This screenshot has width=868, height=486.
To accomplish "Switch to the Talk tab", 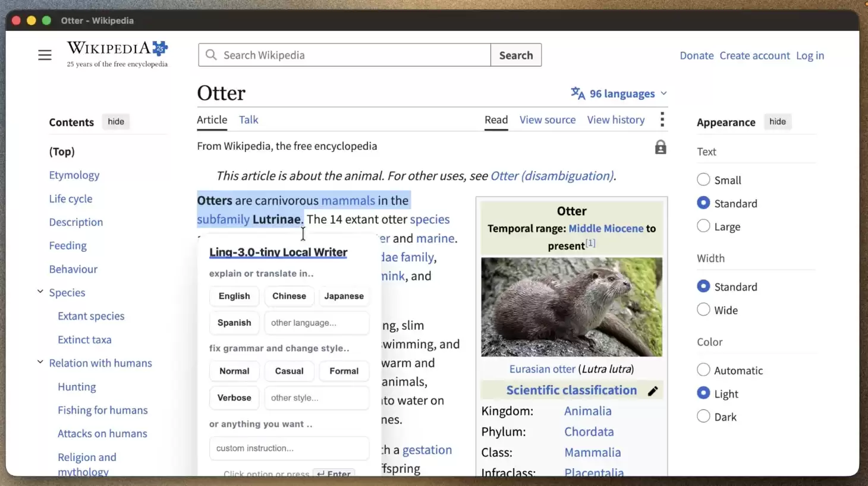I will [x=249, y=119].
